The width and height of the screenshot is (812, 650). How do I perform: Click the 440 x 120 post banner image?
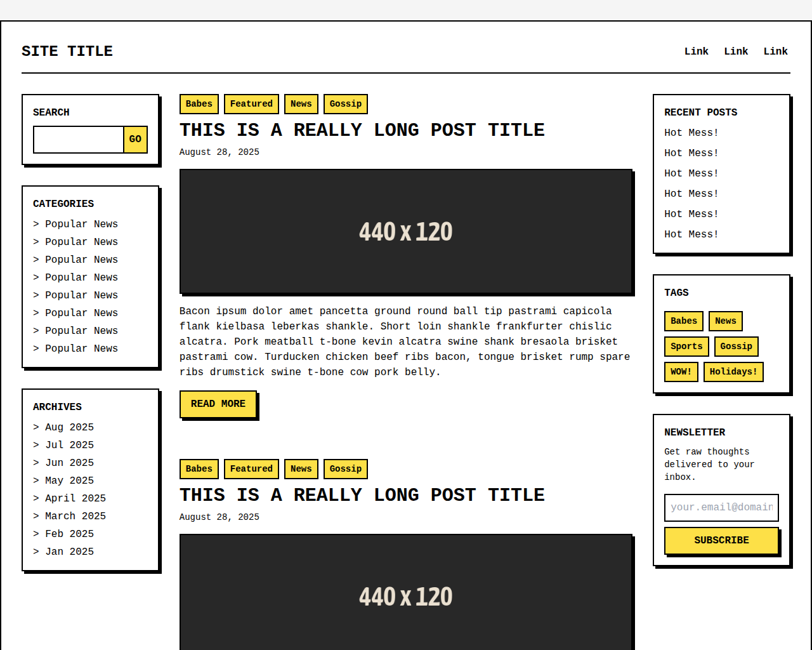pos(406,231)
